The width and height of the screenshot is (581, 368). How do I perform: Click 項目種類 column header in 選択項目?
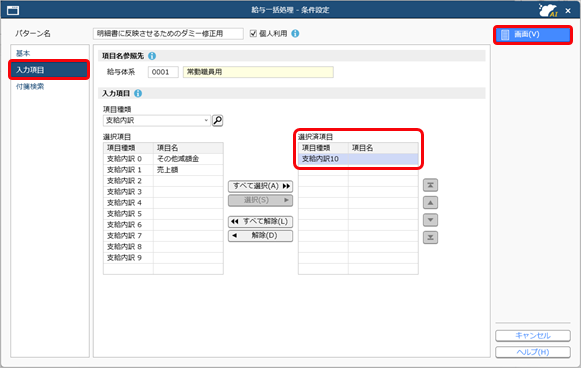[128, 148]
